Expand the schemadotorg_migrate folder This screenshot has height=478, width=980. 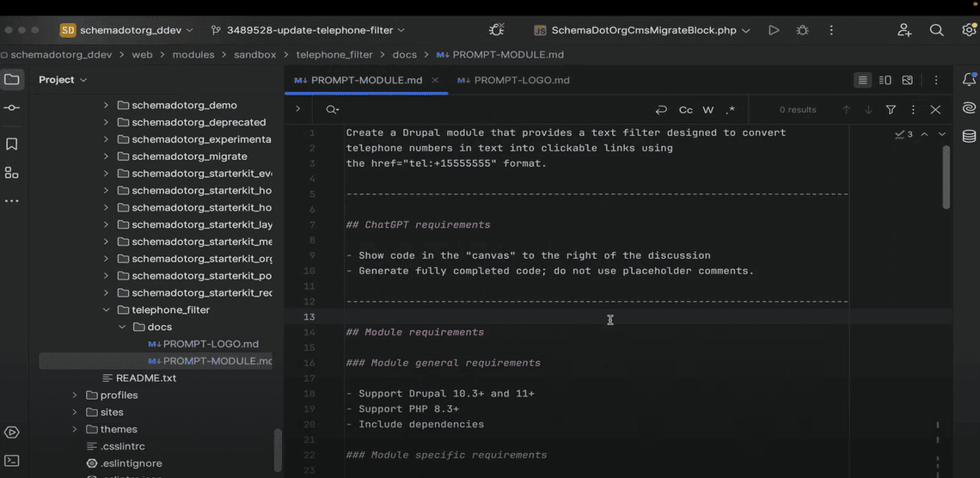coord(106,156)
